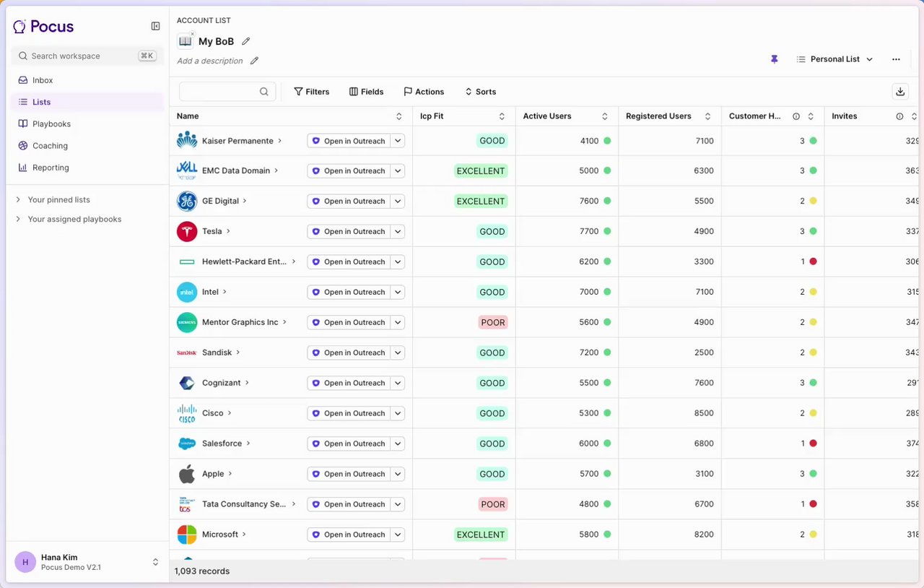Image resolution: width=924 pixels, height=588 pixels.
Task: Click the Mentor Graphics Siemens logo
Action: (x=187, y=322)
